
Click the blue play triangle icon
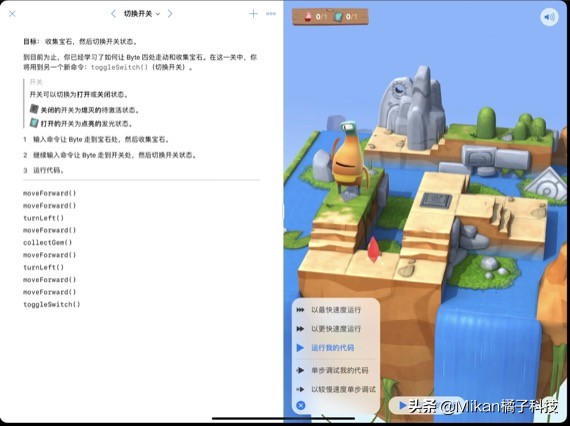point(300,348)
